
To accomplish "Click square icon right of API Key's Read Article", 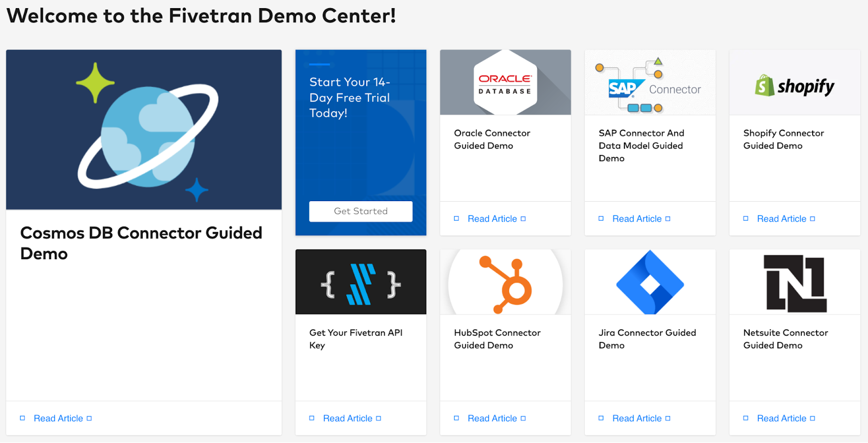I will click(379, 419).
